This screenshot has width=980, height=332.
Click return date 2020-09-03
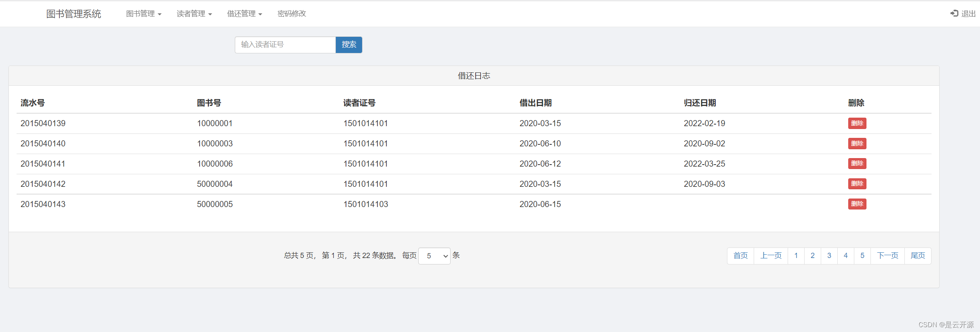pos(704,184)
